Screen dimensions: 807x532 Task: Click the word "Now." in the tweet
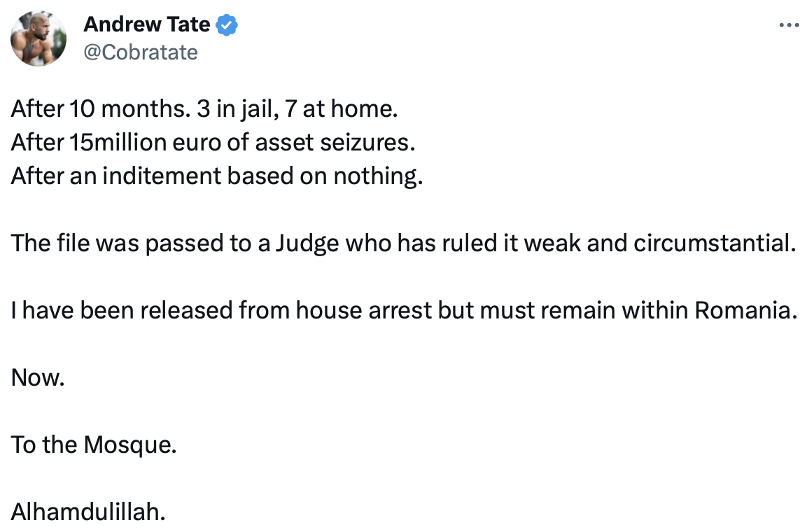[38, 377]
